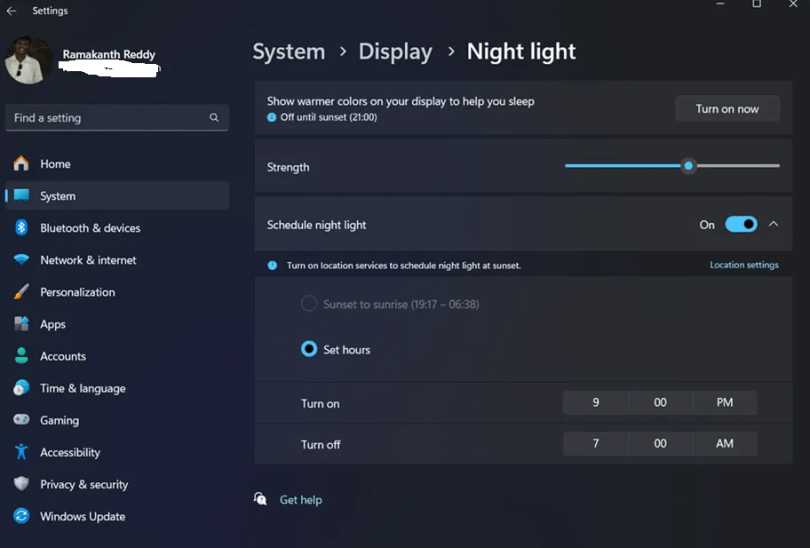The width and height of the screenshot is (810, 548).
Task: Open the Turn on hour dropdown showing 9
Action: click(596, 402)
